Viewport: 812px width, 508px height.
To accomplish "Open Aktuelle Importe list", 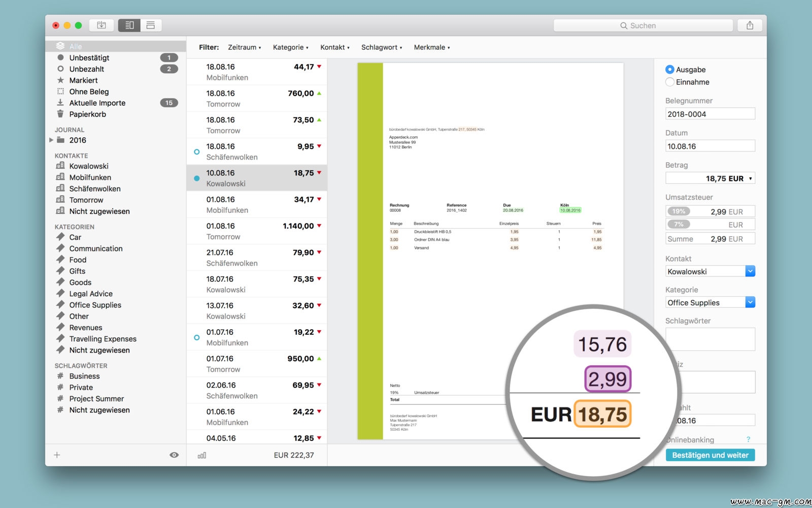I will [116, 103].
